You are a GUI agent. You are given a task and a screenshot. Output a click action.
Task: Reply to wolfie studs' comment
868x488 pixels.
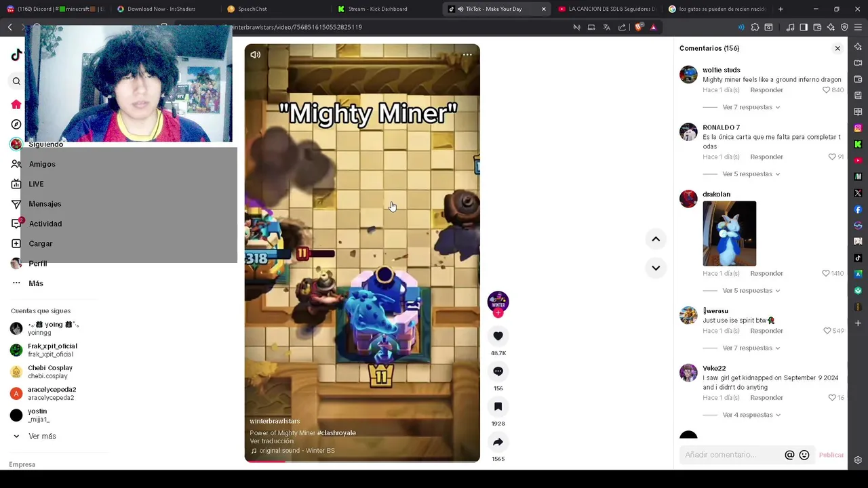[766, 90]
